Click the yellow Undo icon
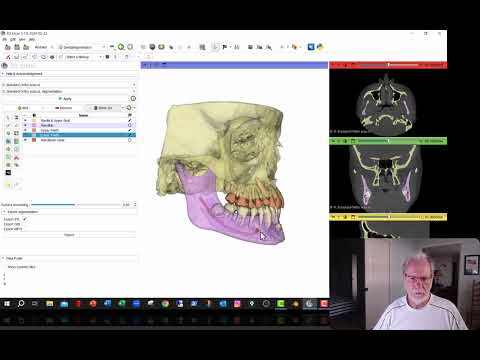This screenshot has height=360, width=480. coord(8,185)
